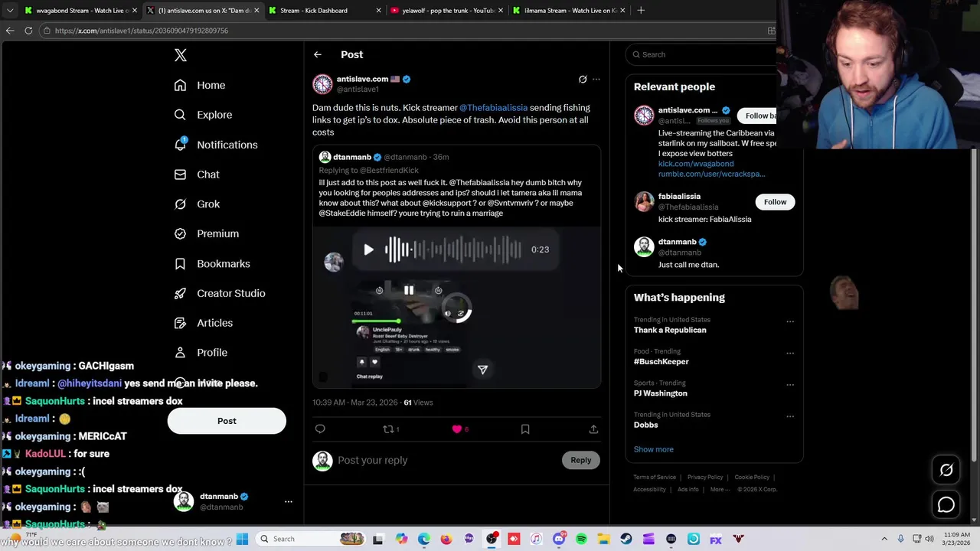Show hidden system tray icons
Image resolution: width=980 pixels, height=551 pixels.
point(884,539)
